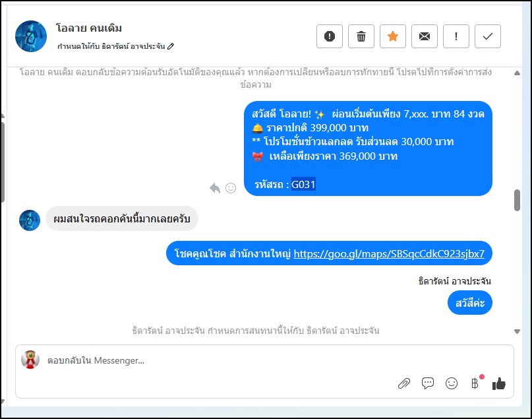The height and width of the screenshot is (419, 532).
Task: Click the conversation scrollbar thumb
Action: click(x=517, y=201)
